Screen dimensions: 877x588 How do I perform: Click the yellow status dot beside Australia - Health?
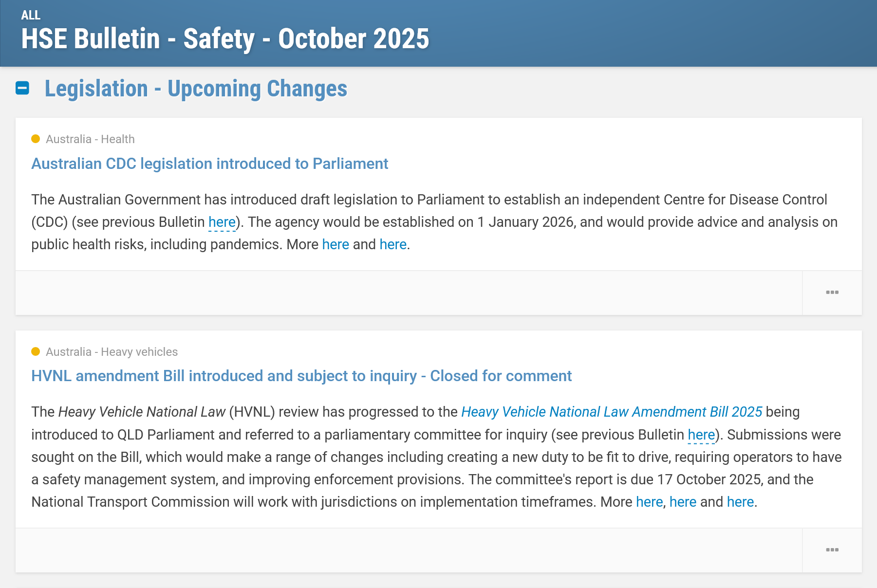(36, 139)
